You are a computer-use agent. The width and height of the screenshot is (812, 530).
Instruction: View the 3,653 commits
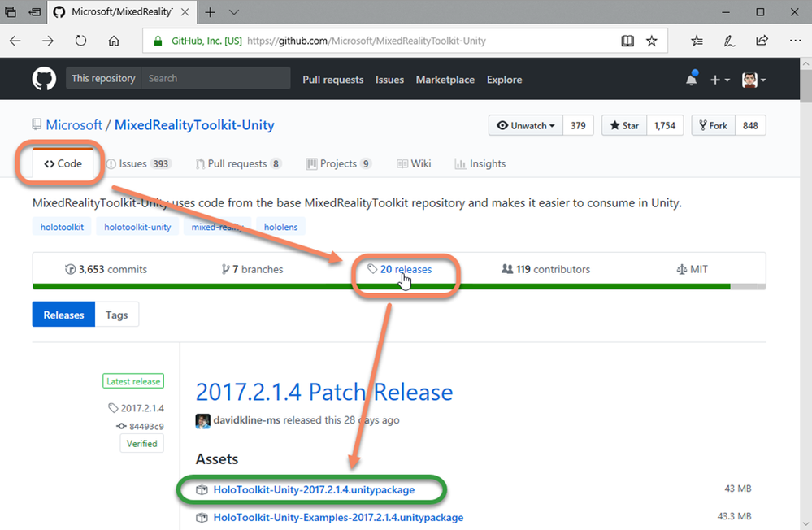click(106, 269)
